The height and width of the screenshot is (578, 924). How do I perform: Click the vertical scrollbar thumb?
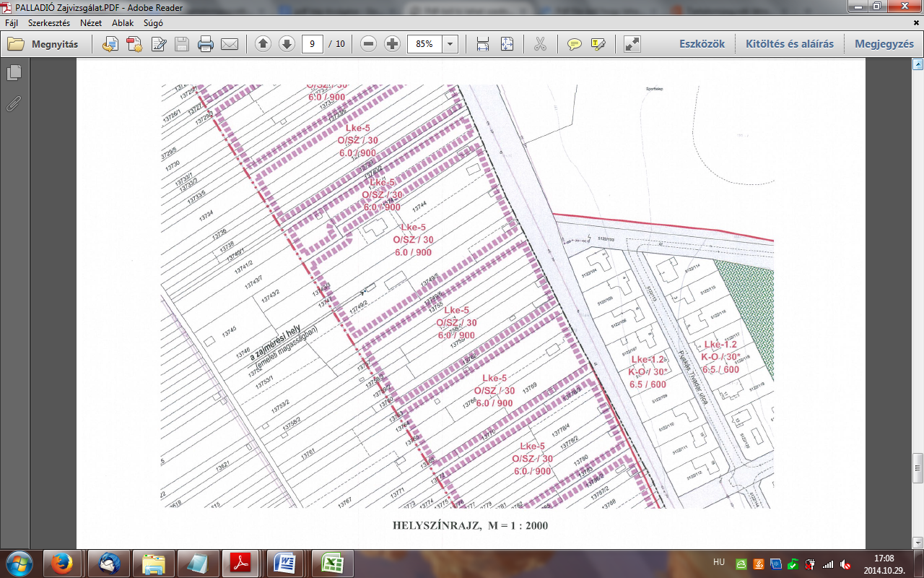918,468
